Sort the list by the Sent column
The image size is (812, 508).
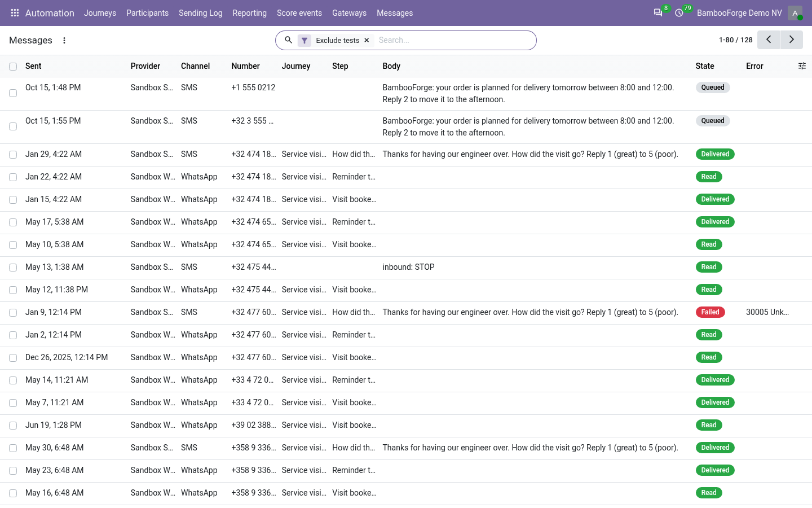[33, 66]
